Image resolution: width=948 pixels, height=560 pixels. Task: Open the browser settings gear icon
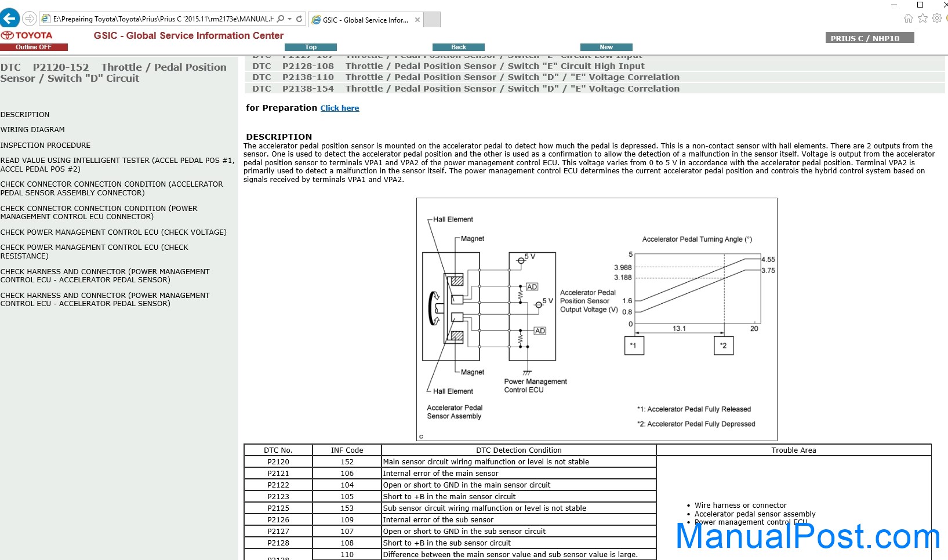tap(937, 19)
